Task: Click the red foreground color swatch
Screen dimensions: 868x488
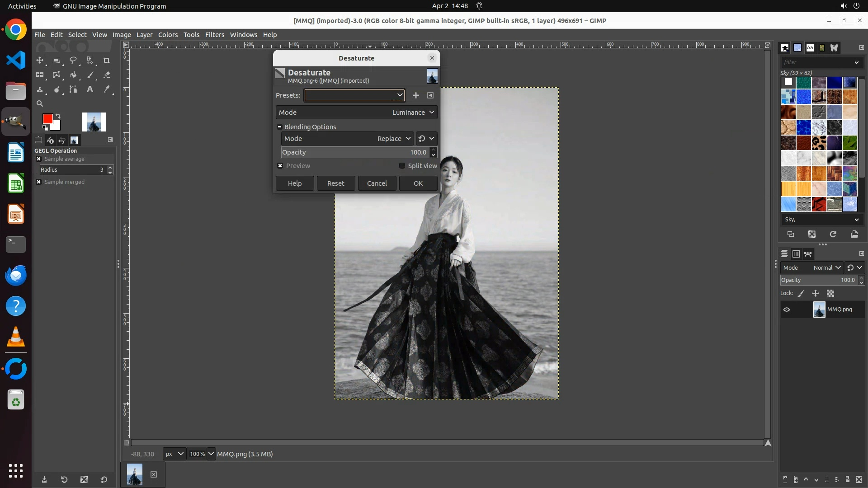Action: pyautogui.click(x=47, y=119)
